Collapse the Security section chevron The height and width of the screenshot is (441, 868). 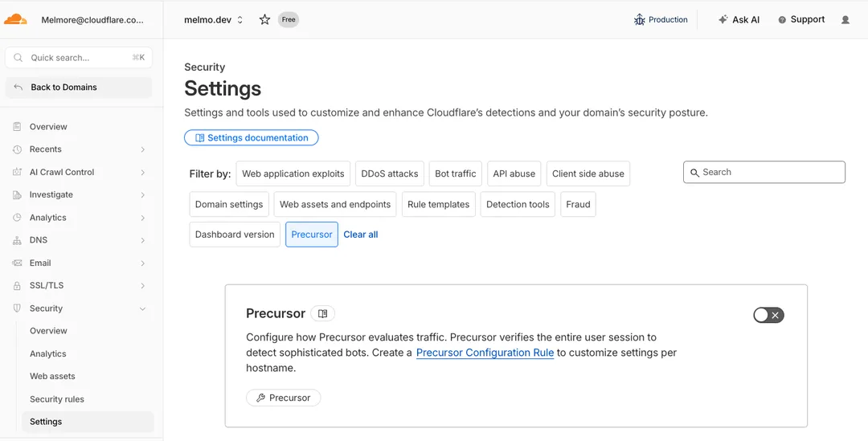point(142,308)
